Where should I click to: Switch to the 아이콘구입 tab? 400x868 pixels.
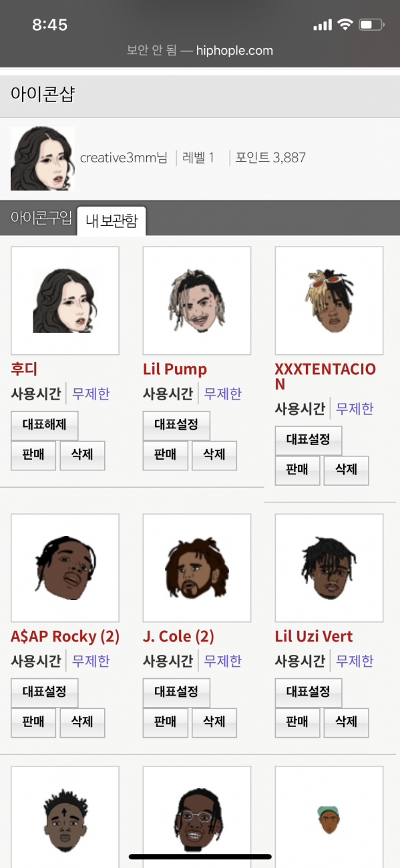tap(41, 219)
